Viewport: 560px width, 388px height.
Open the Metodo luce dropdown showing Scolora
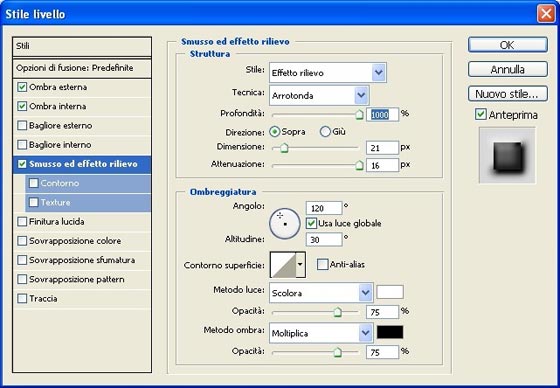321,293
